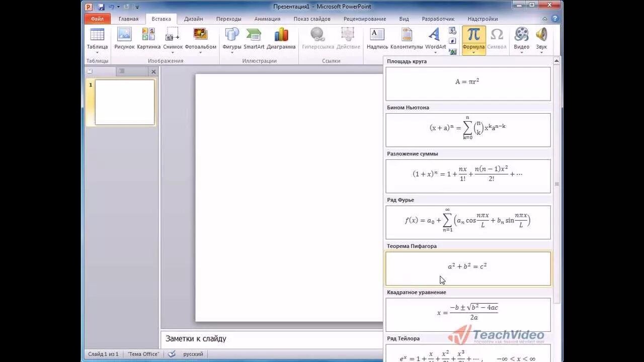Click the Символ omega button
The height and width of the screenshot is (362, 644).
[497, 39]
